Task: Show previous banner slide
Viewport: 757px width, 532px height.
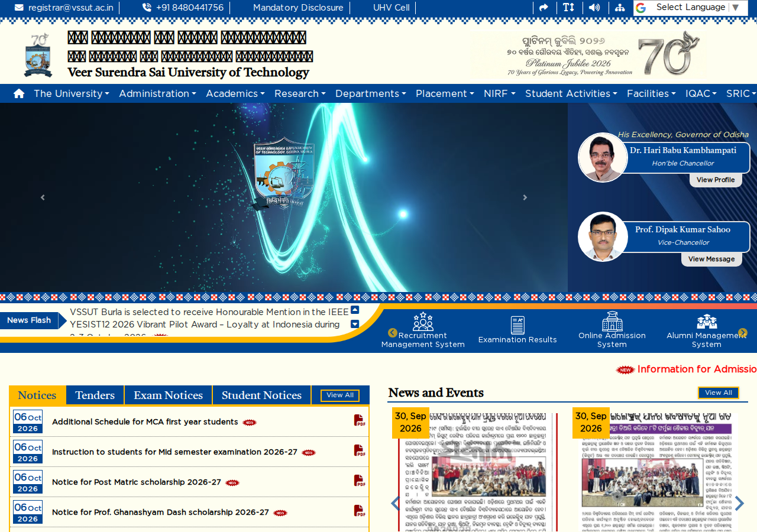Action: [43, 197]
